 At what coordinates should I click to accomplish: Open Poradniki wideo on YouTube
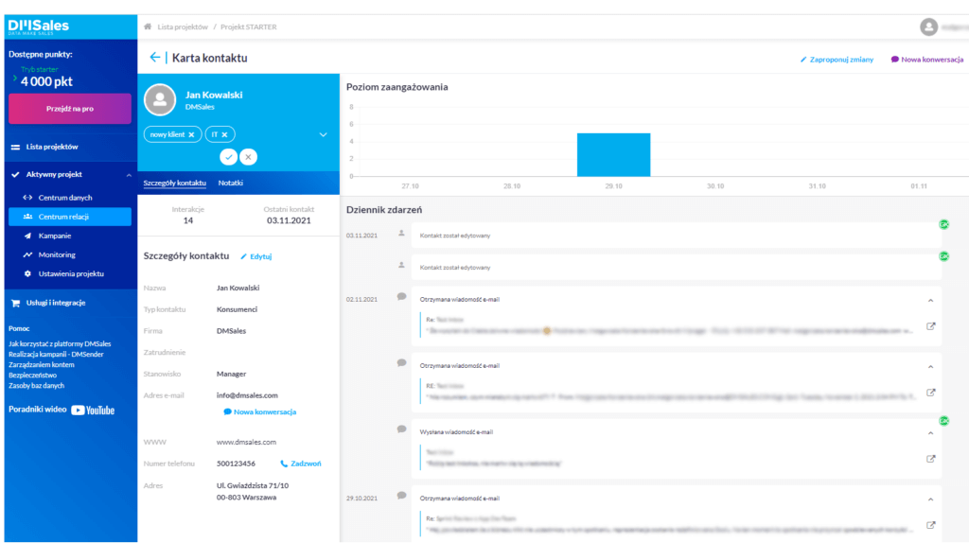coord(63,409)
